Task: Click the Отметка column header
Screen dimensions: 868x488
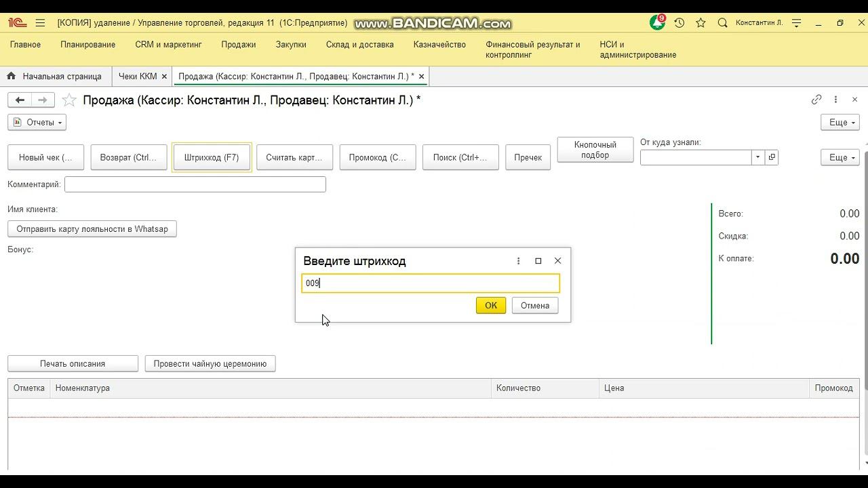Action: point(29,388)
